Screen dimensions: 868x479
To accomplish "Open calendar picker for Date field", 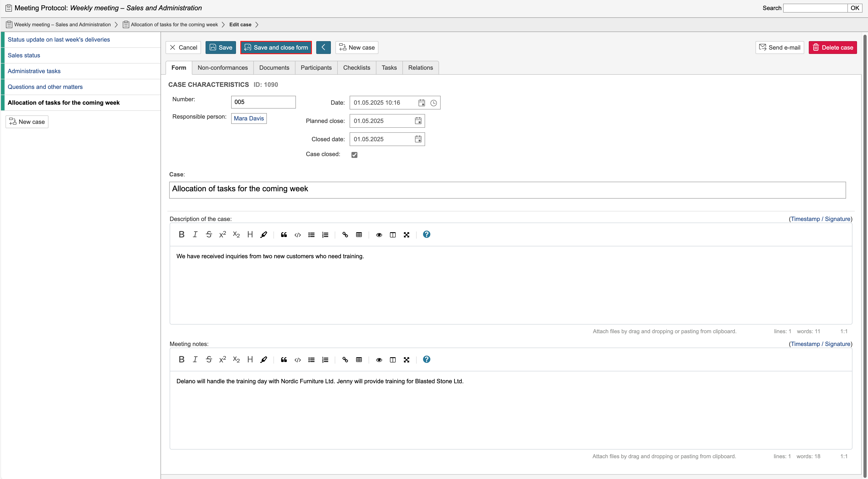I will [x=421, y=103].
